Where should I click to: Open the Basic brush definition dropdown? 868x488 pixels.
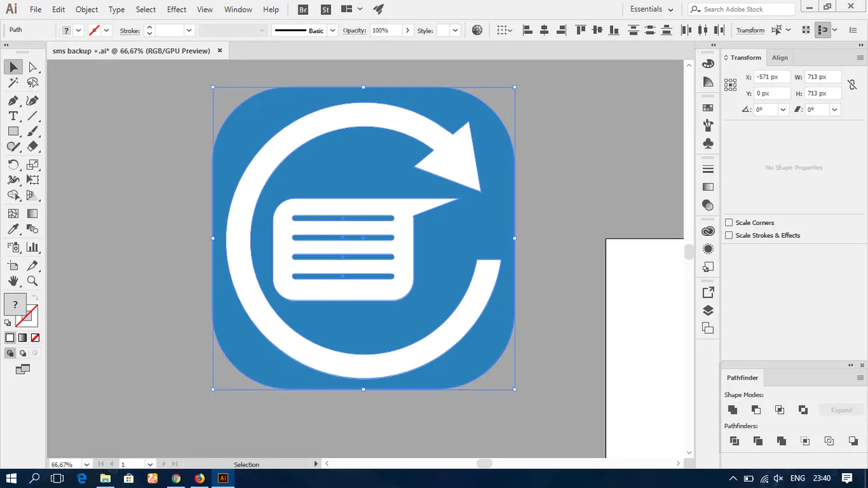332,30
